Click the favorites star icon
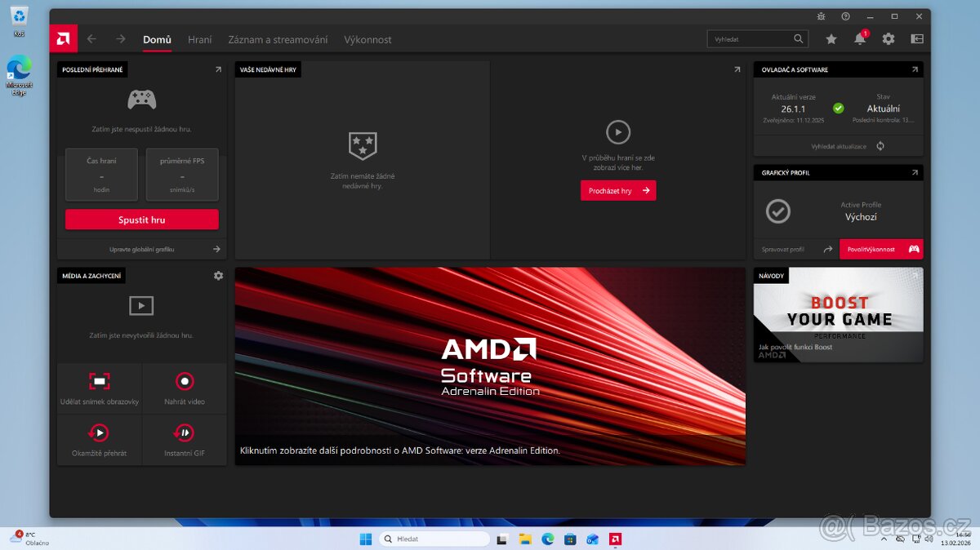The height and width of the screenshot is (550, 980). [831, 39]
